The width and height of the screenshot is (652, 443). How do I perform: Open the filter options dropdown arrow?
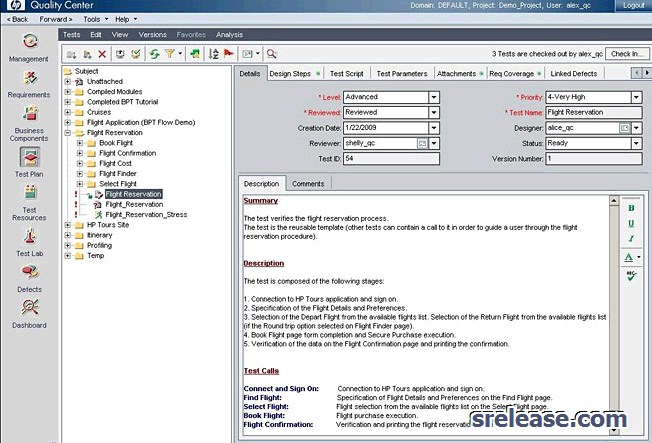180,54
